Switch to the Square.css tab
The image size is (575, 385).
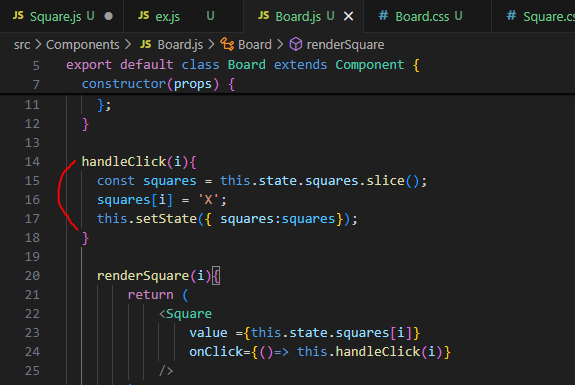(x=534, y=16)
